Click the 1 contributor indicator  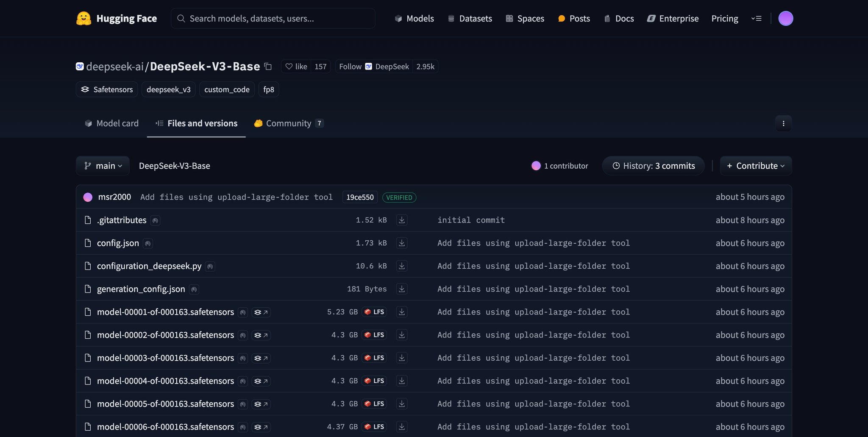(x=560, y=166)
